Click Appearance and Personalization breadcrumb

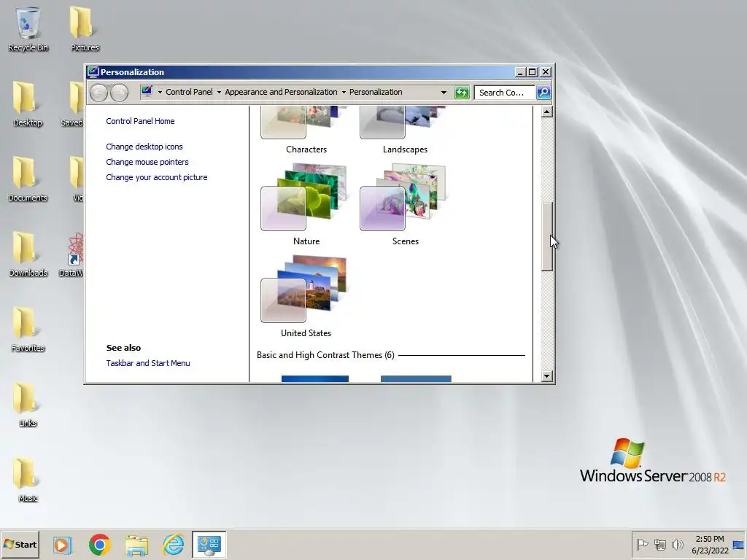pos(281,92)
